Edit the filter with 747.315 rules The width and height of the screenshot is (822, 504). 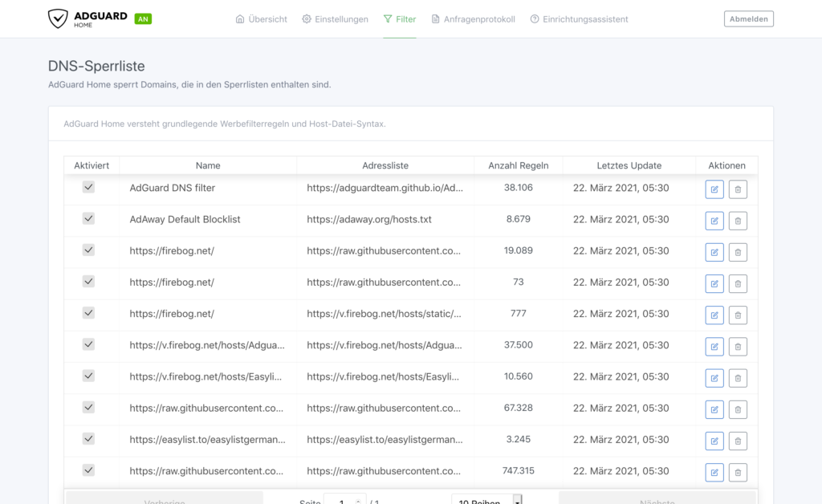point(714,472)
